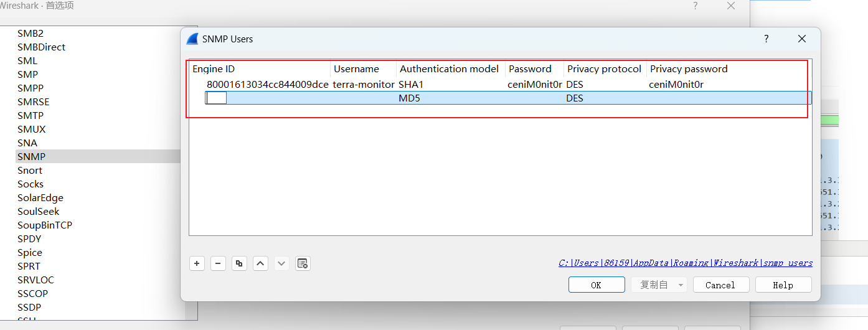This screenshot has width=868, height=330.
Task: Click the SNMP Users title-bar question mark
Action: (x=767, y=39)
